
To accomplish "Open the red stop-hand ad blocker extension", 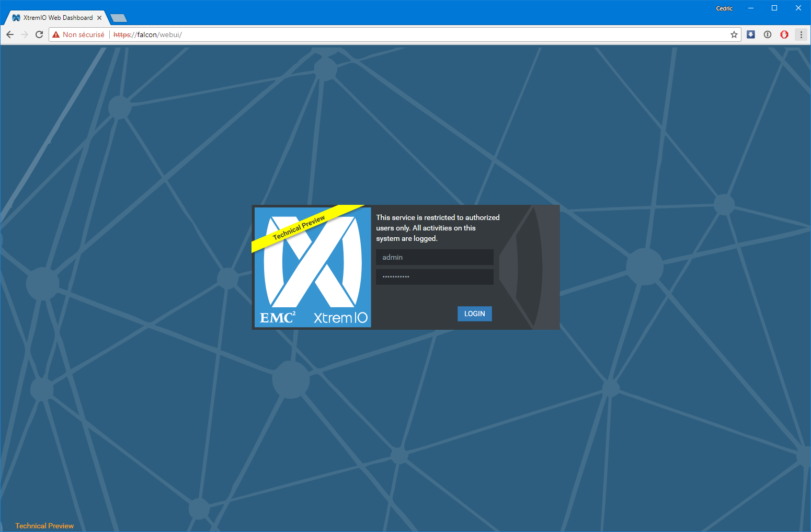I will [784, 34].
